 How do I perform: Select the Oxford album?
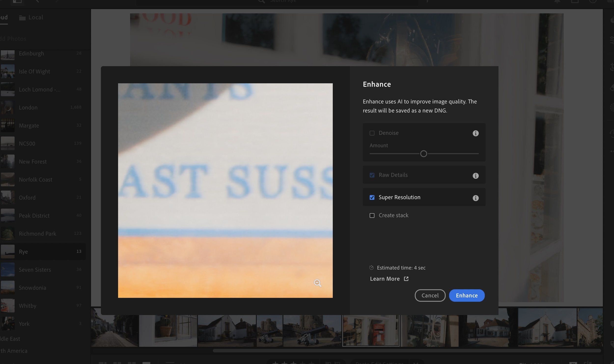coord(43,198)
